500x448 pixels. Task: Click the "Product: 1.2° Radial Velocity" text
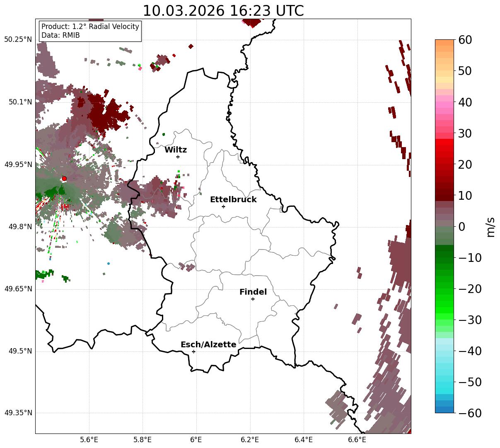coord(90,27)
